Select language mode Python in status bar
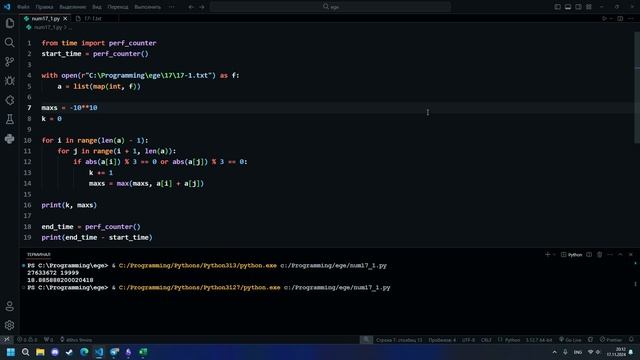 click(x=509, y=340)
